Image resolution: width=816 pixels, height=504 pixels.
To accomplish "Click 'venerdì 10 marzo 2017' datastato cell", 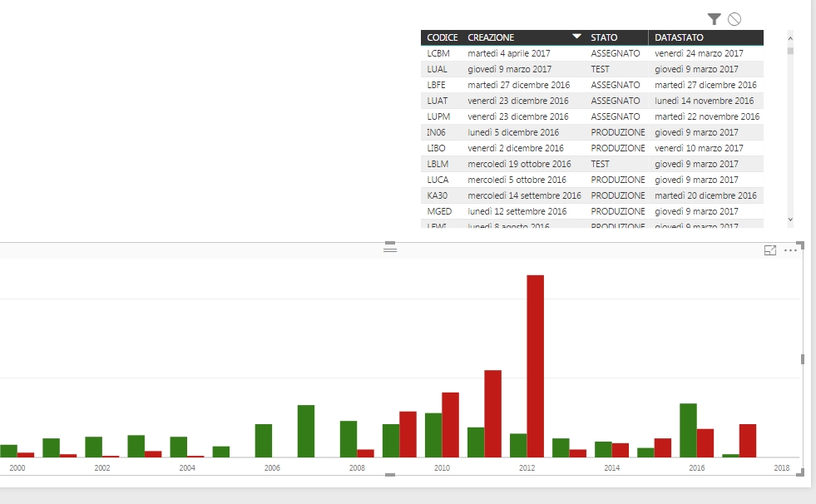I will [x=699, y=148].
